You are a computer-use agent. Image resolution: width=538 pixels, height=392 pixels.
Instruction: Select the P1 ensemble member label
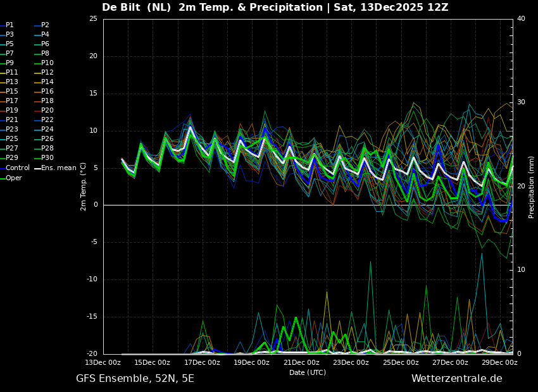coord(10,25)
